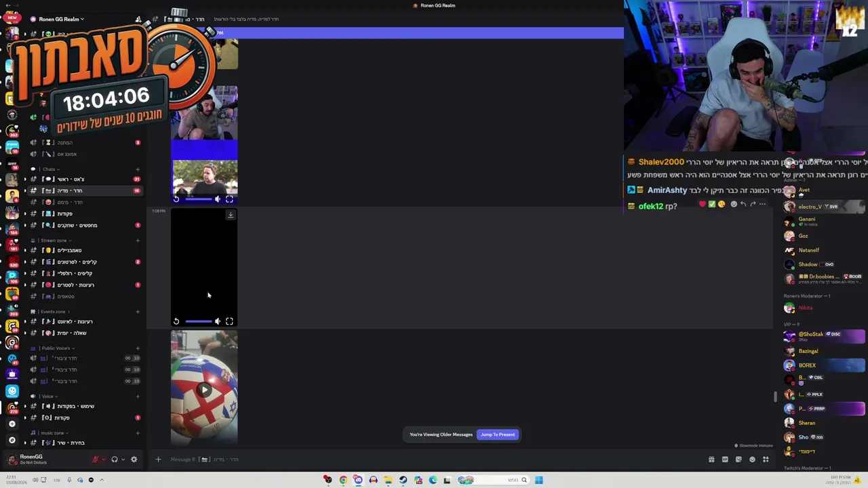Viewport: 868px width, 488px height.
Task: Open Nikita's profile in member list
Action: [x=824, y=308]
